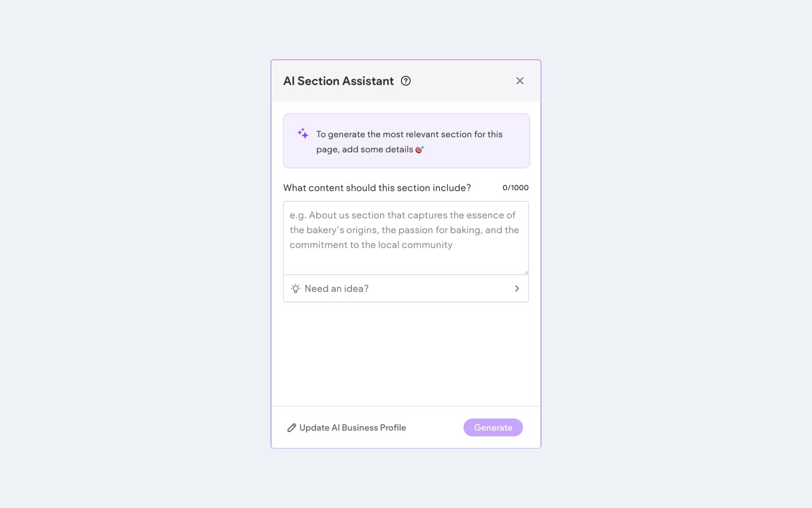This screenshot has width=812, height=508.
Task: Switch focus to the AI Section Assistant header
Action: point(338,81)
